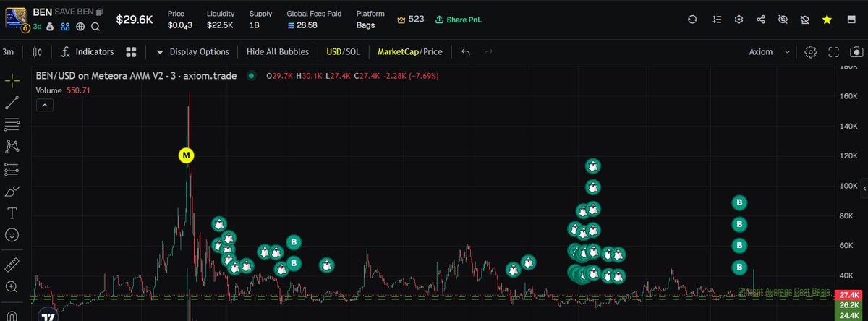Click the green 26.2K price axis label
The width and height of the screenshot is (868, 321).
point(848,306)
